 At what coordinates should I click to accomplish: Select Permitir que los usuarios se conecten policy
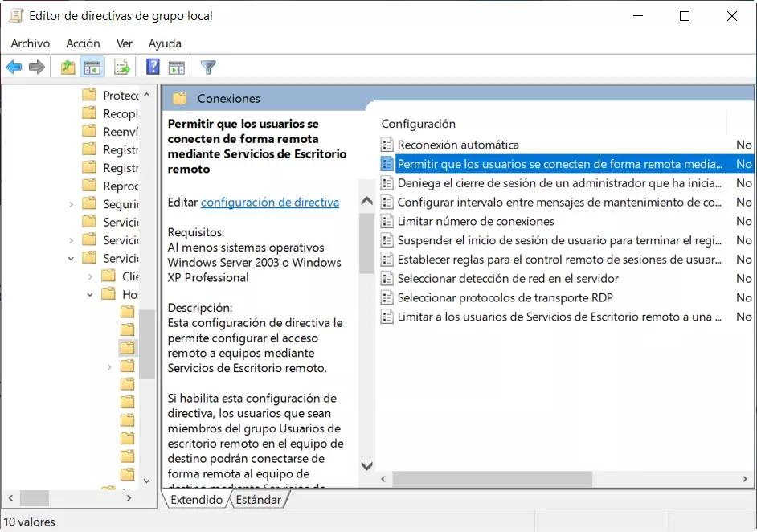coord(559,164)
